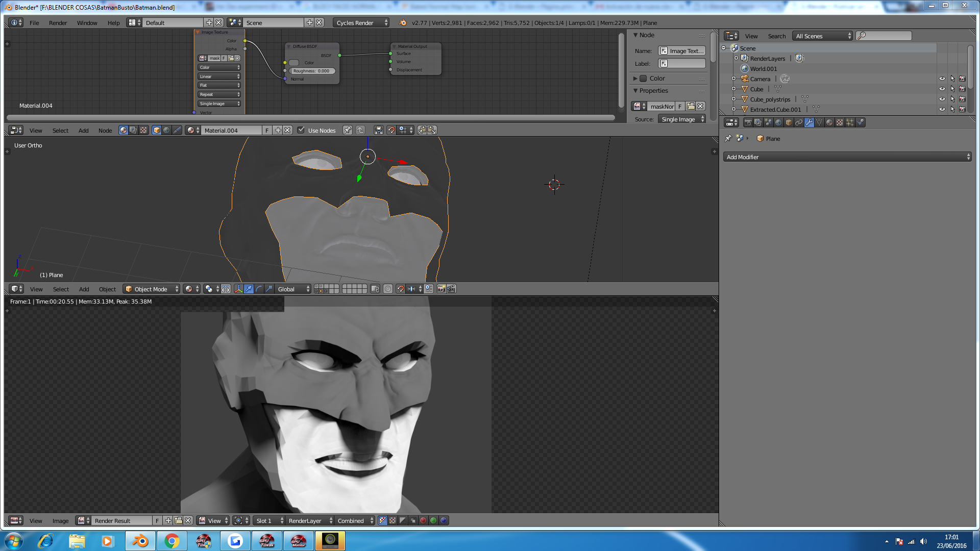Select texture nodes tree type
Screen dimensions: 980x551
tap(143, 130)
